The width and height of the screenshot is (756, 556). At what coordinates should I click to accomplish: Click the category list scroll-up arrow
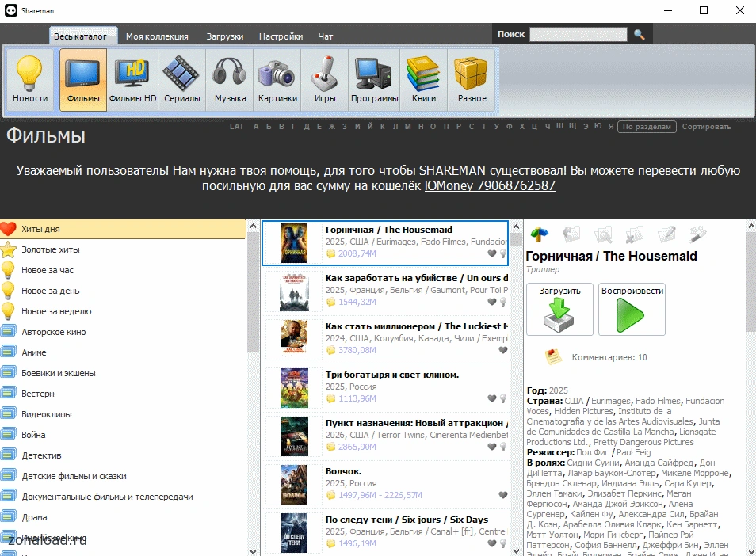coord(253,226)
